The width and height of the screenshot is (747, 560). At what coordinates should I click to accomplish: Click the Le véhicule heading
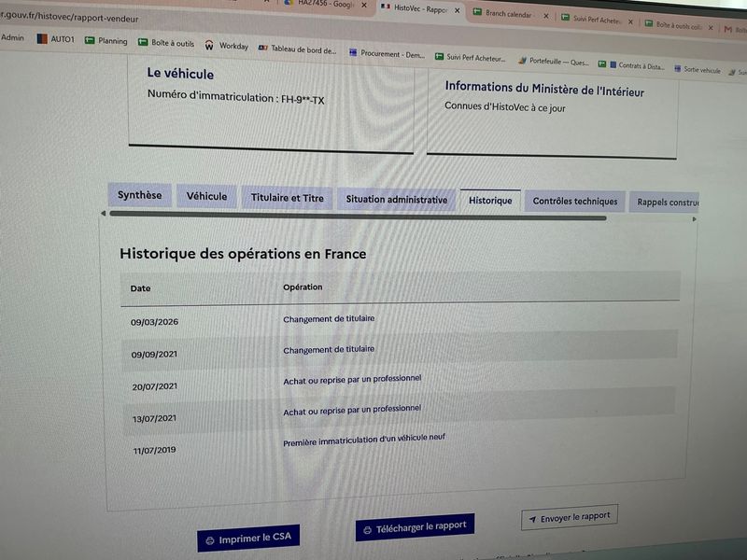180,74
